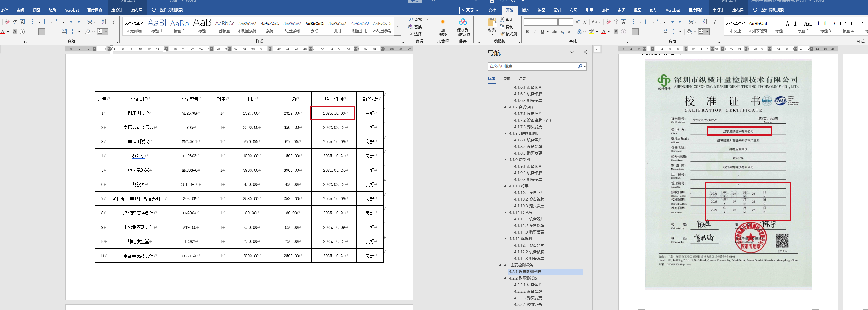Click the Paste (粘贴) clipboard icon
868x310 pixels.
(x=492, y=23)
